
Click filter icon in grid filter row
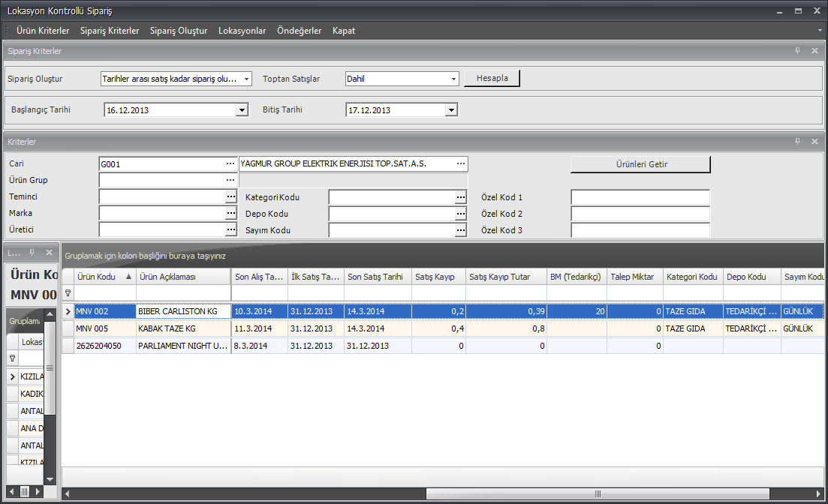[x=68, y=293]
